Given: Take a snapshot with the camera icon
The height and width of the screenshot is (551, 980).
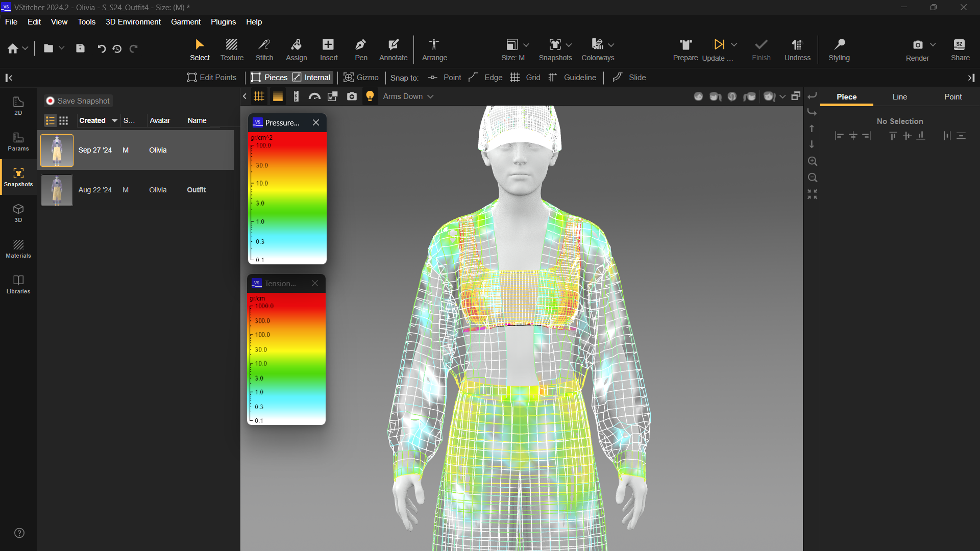Looking at the screenshot, I should click(x=352, y=96).
